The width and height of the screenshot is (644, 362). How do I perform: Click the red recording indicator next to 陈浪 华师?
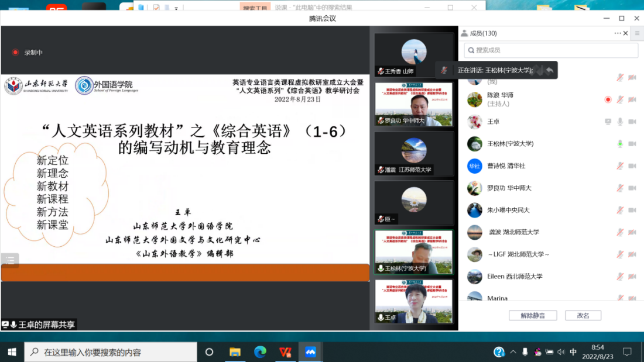click(x=608, y=99)
